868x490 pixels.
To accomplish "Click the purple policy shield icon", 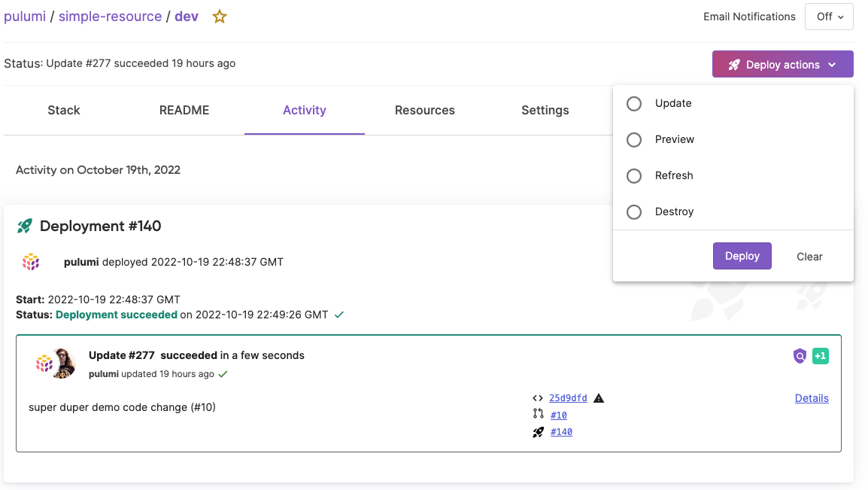I will 800,356.
